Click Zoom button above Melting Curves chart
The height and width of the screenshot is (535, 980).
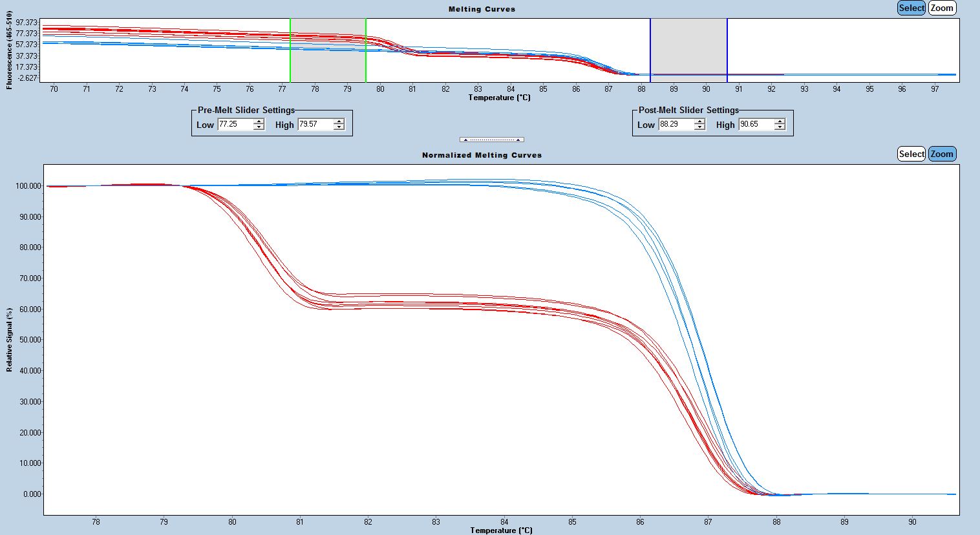[x=942, y=8]
